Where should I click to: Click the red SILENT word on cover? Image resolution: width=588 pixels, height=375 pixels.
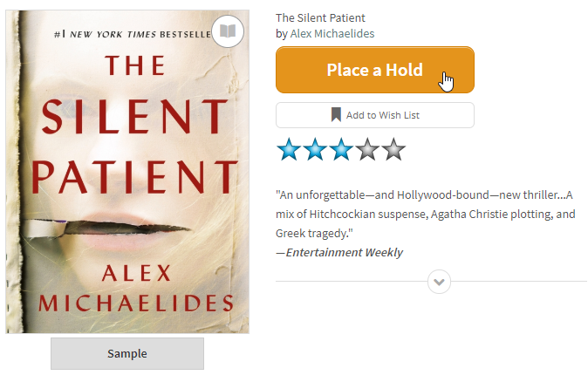coord(135,117)
